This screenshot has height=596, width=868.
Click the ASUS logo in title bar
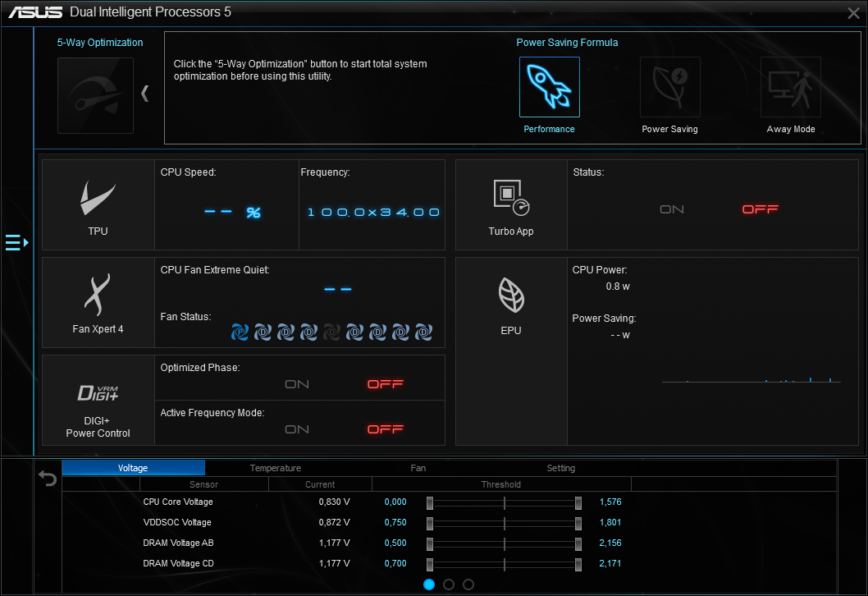(x=35, y=12)
